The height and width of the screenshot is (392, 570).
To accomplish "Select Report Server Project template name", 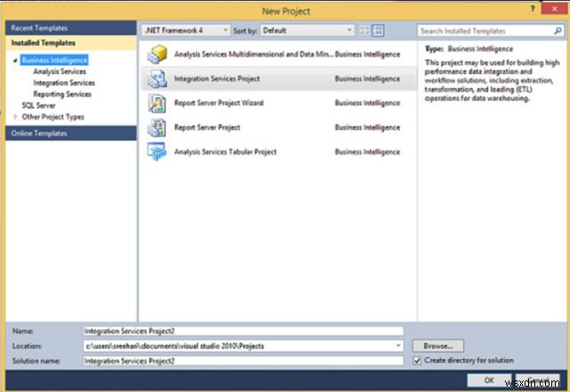I will click(x=208, y=127).
